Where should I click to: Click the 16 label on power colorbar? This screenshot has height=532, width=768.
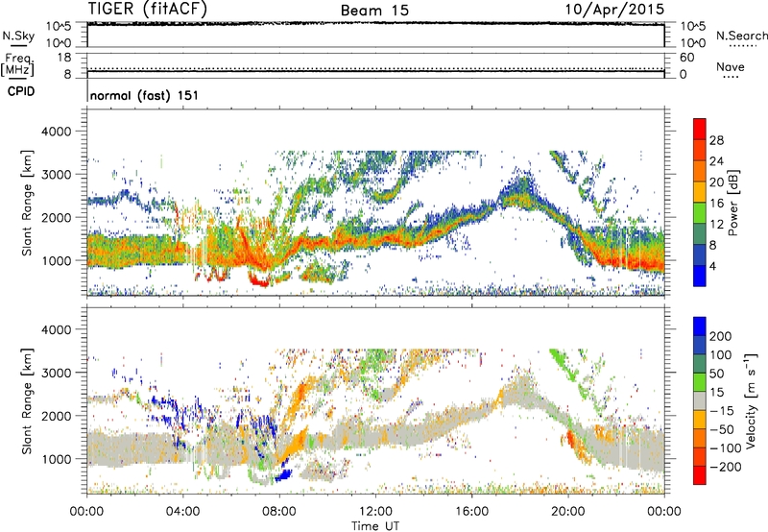click(x=716, y=204)
